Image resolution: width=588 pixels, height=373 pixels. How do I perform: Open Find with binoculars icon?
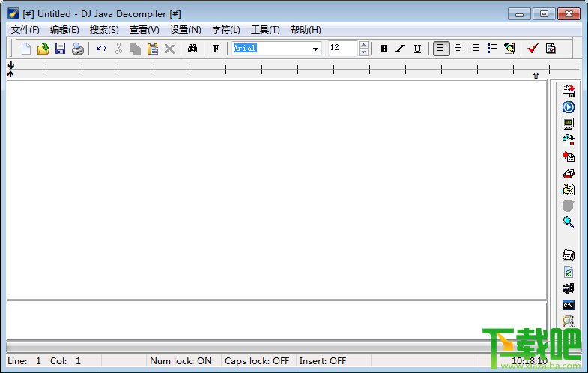coord(193,49)
